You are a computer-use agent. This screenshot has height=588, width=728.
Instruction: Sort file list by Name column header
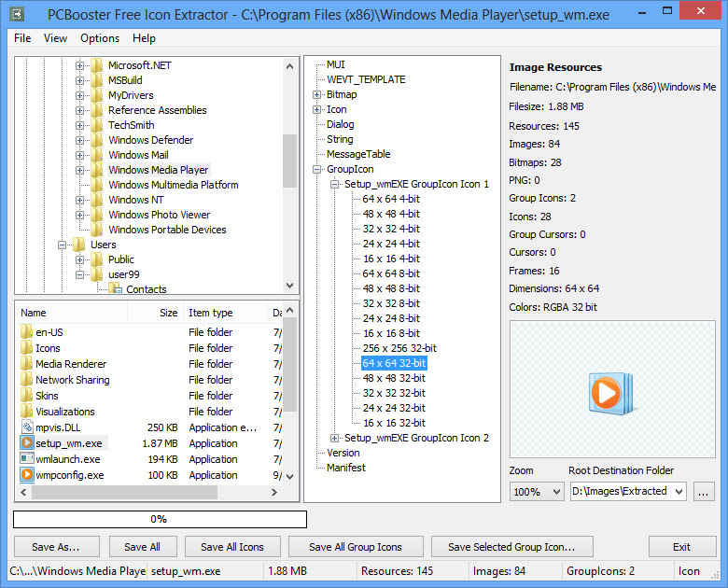[x=72, y=313]
